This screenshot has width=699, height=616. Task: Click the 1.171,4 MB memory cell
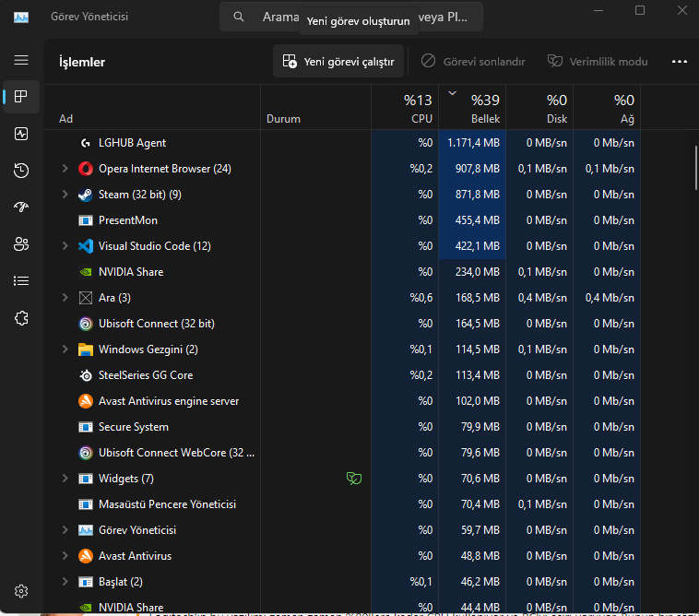[472, 143]
